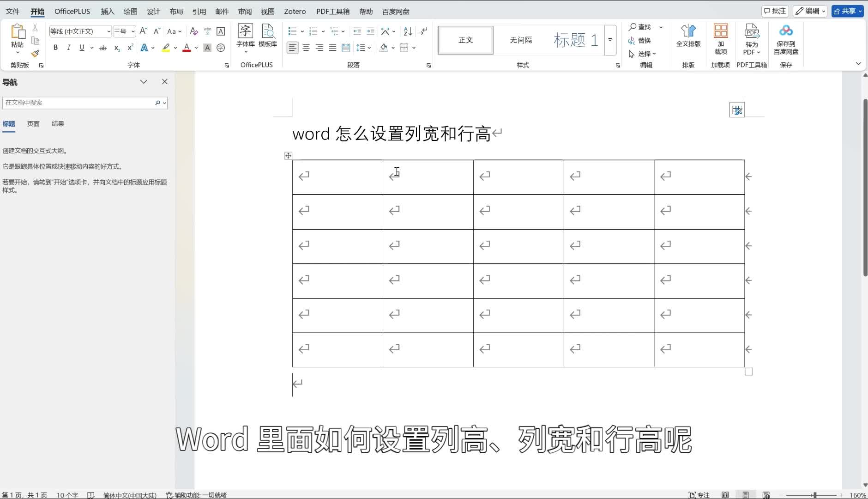Enable Justify paragraph alignment
This screenshot has height=499, width=868.
tap(332, 48)
